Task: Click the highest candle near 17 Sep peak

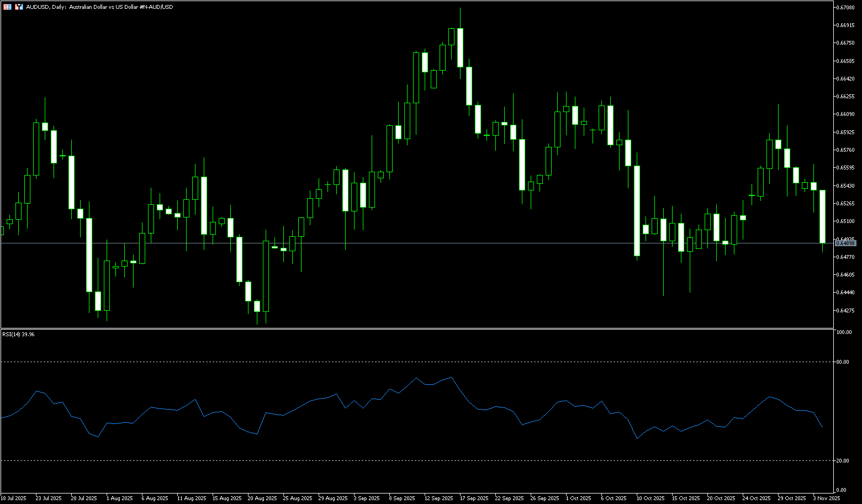Action: click(460, 47)
